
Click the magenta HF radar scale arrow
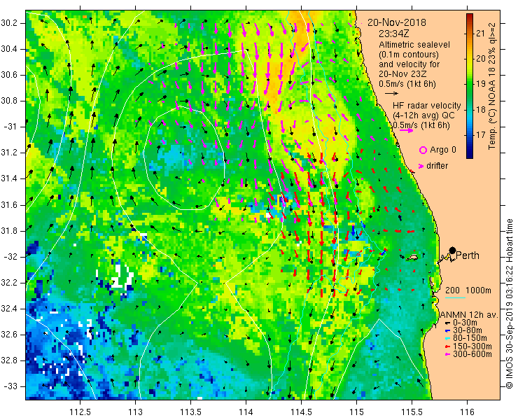pos(406,130)
